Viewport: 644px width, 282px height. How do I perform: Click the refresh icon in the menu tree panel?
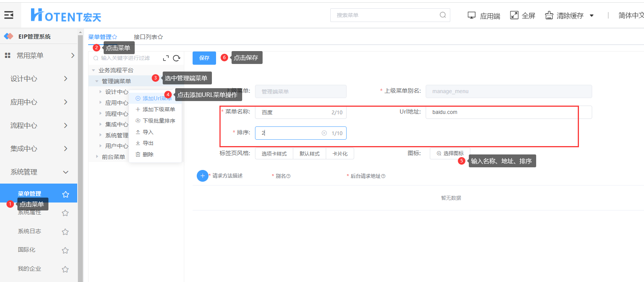point(176,58)
